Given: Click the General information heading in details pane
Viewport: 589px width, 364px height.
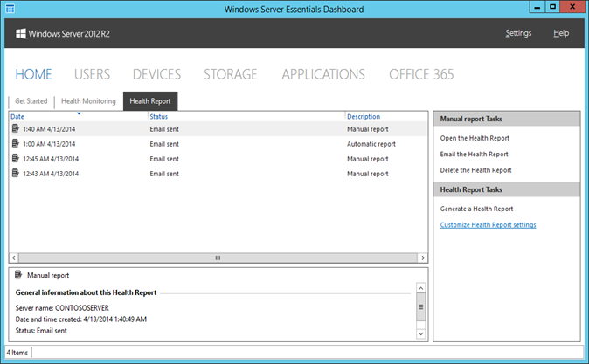Looking at the screenshot, I should 86,292.
